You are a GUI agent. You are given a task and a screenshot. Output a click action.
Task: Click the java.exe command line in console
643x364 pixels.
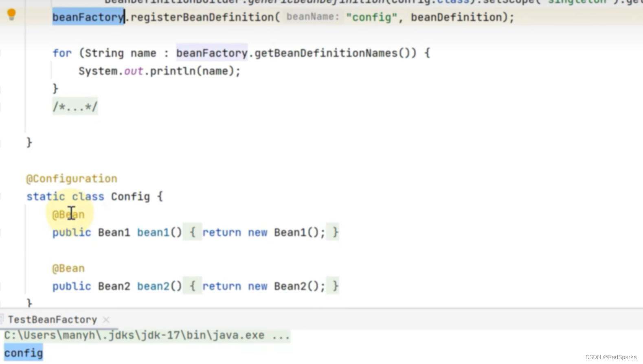coord(147,335)
